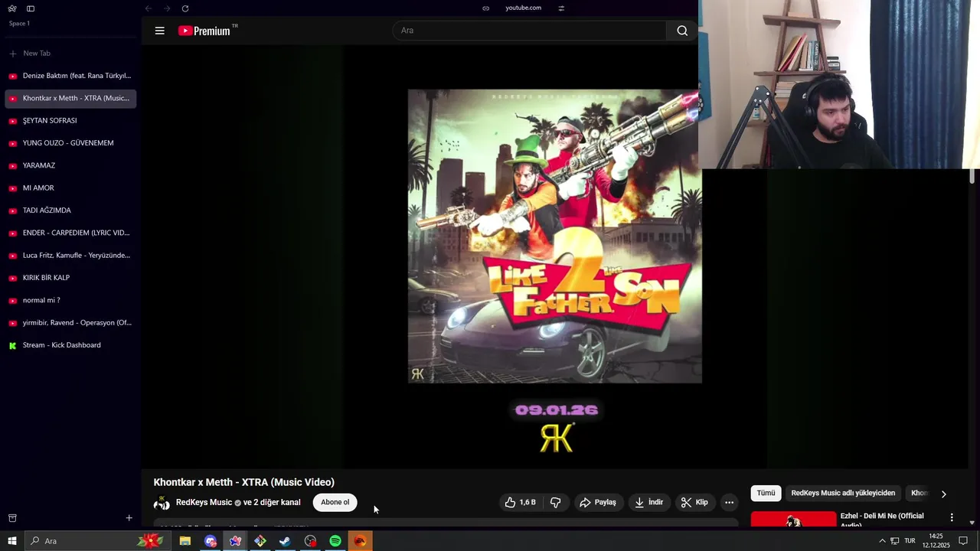Click video title 'Khontkar x Metth - XTRA'
Viewport: 980px width, 551px height.
click(x=244, y=482)
